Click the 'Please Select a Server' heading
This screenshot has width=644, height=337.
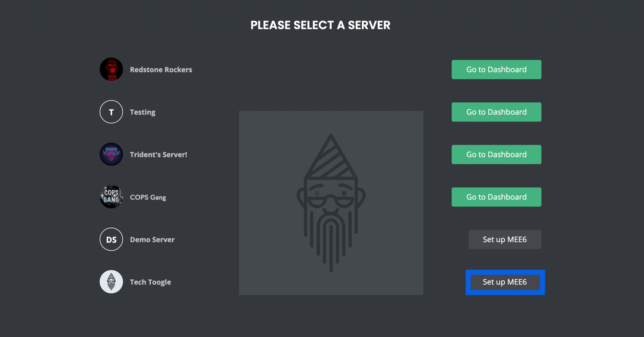(x=320, y=25)
